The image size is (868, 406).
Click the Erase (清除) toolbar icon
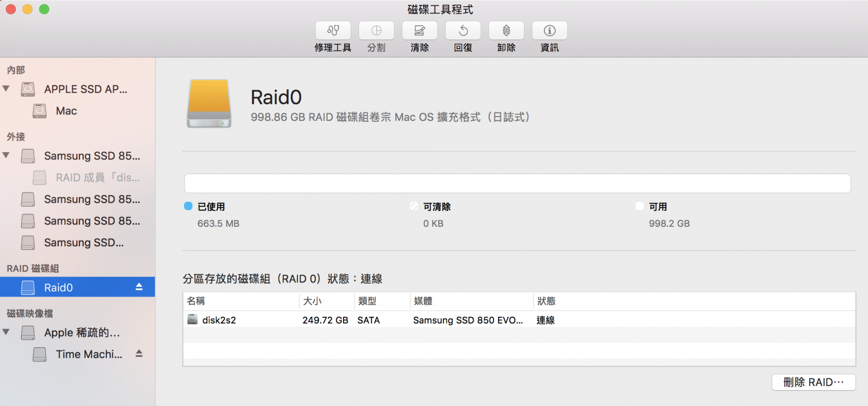420,31
